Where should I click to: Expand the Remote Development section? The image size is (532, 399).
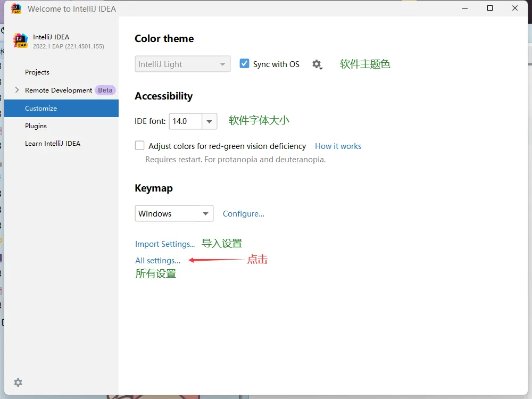(17, 90)
